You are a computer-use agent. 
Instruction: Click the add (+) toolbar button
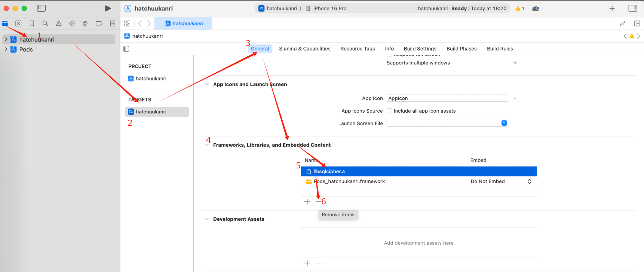click(x=612, y=8)
